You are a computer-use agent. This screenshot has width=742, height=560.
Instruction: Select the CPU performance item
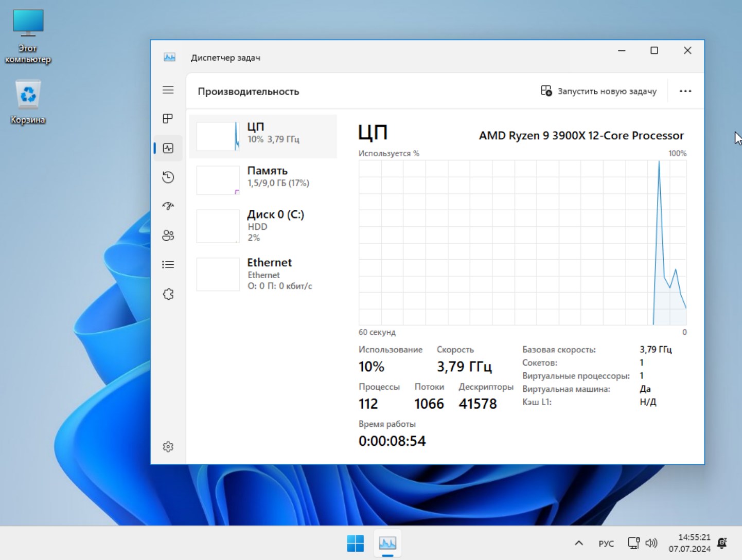click(x=263, y=136)
